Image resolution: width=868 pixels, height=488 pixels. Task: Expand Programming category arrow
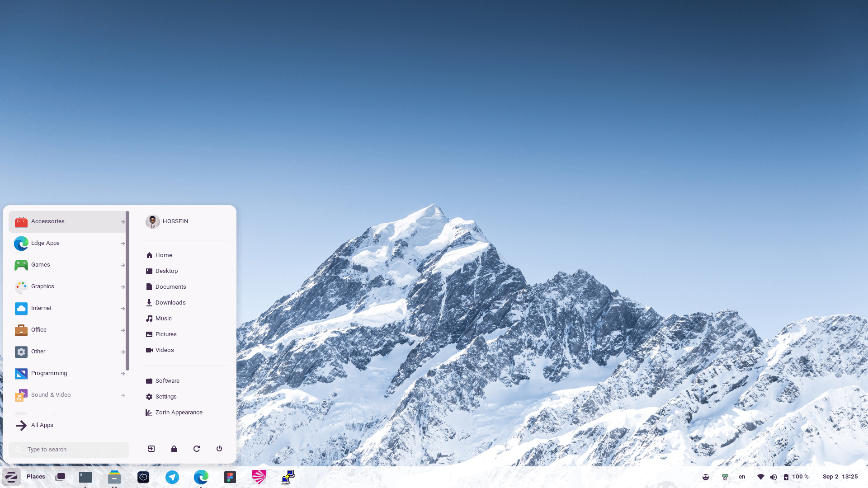123,373
